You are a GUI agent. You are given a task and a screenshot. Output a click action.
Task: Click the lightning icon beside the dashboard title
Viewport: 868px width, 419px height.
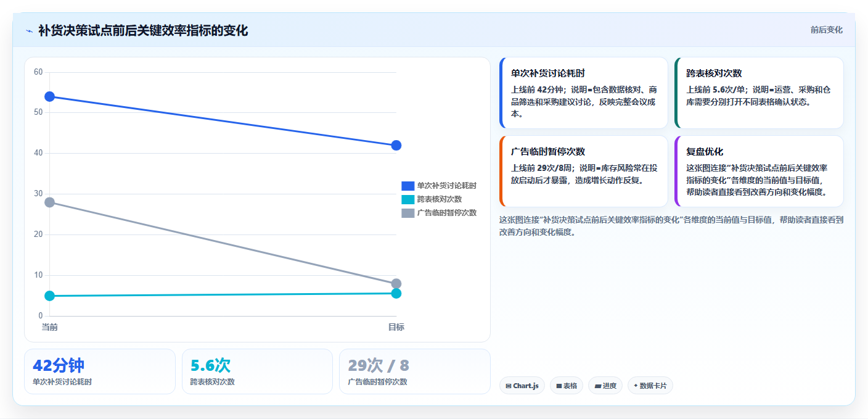pos(29,31)
